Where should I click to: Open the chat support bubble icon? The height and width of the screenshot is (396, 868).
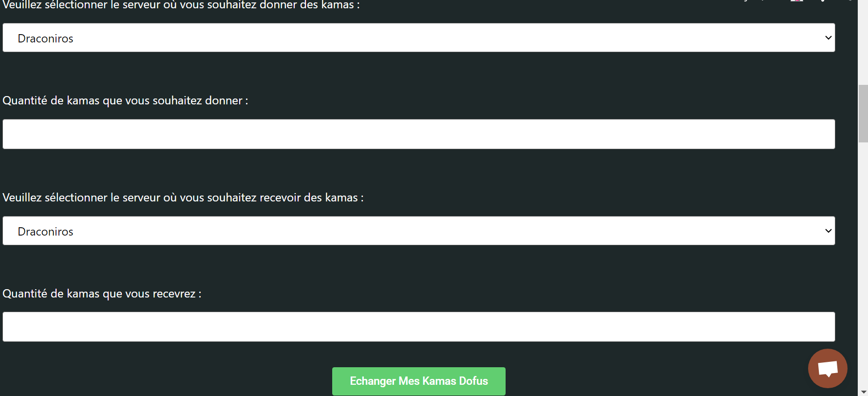[828, 368]
